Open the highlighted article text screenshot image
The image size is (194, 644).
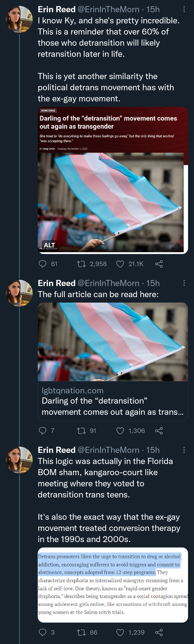[x=113, y=585]
